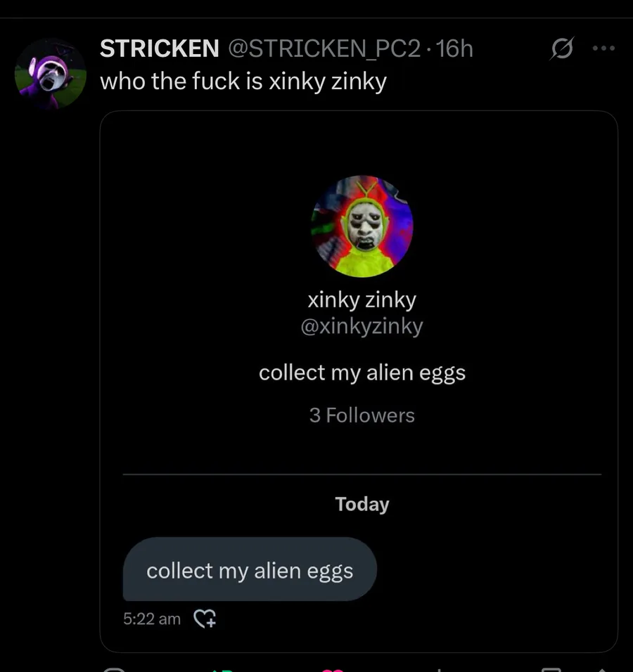
Task: Select the tweet text about xinky zinky
Action: (x=243, y=81)
